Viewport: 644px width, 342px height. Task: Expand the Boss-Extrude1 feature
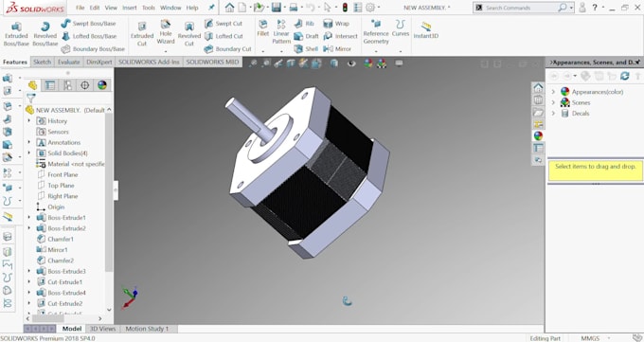click(29, 218)
